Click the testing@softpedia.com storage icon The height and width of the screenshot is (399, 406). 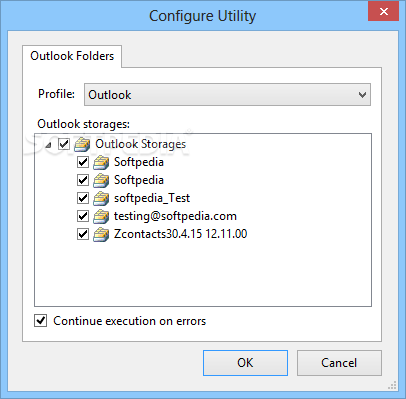pyautogui.click(x=101, y=216)
